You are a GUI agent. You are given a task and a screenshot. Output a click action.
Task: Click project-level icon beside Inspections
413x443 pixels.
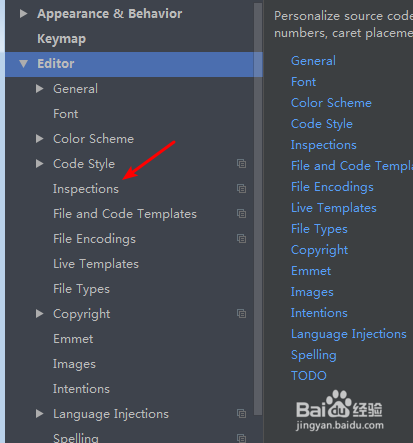coord(241,189)
